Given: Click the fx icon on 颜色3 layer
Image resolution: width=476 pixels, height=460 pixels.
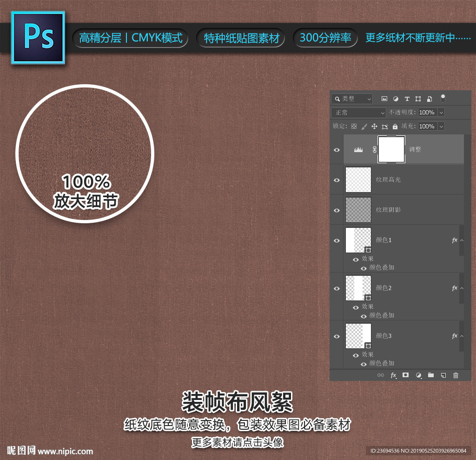Looking at the screenshot, I should (455, 336).
